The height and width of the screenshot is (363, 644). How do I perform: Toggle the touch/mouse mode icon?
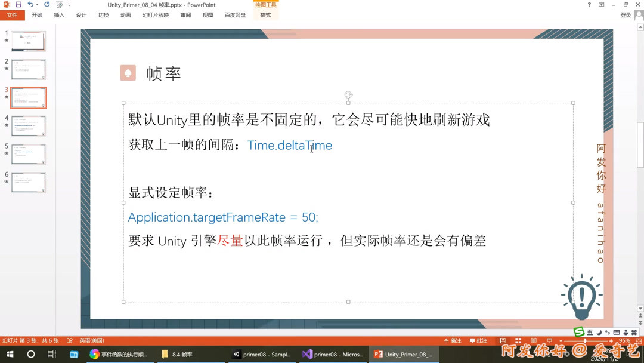(59, 4)
